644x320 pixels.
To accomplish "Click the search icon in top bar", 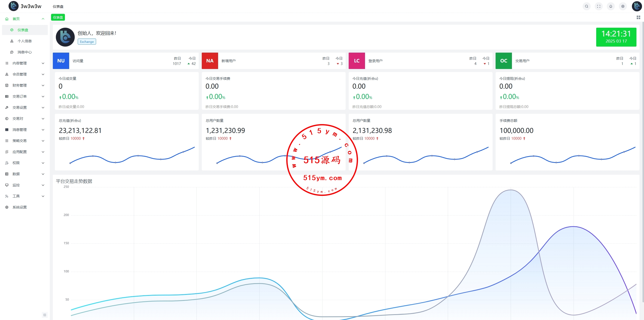I will 586,6.
